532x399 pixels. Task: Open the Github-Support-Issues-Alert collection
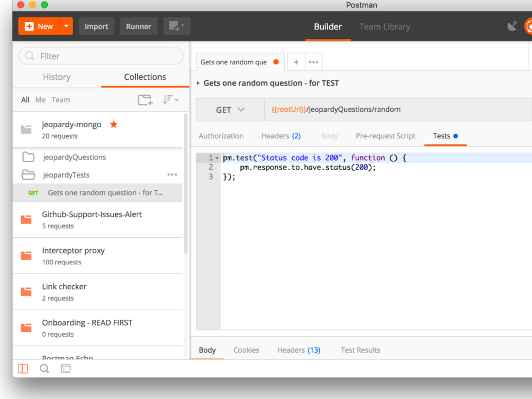pos(97,220)
